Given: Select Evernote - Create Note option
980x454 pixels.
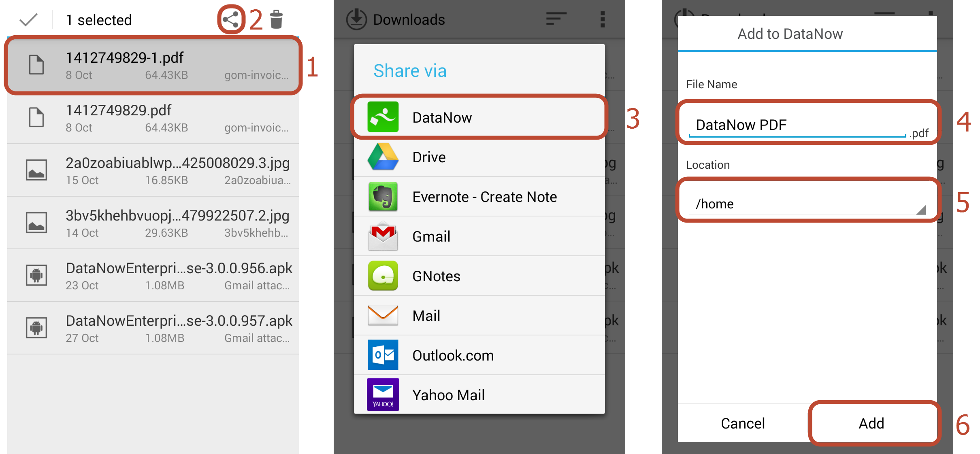Looking at the screenshot, I should point(479,197).
